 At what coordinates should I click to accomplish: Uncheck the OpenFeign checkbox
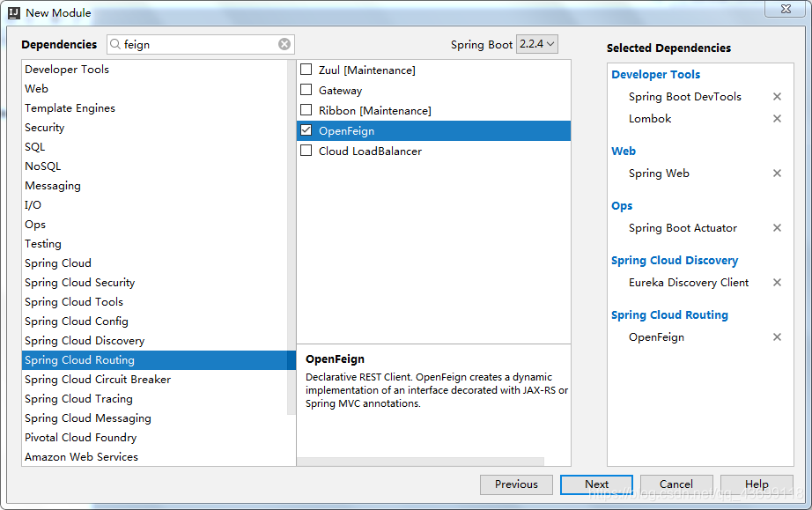tap(306, 130)
